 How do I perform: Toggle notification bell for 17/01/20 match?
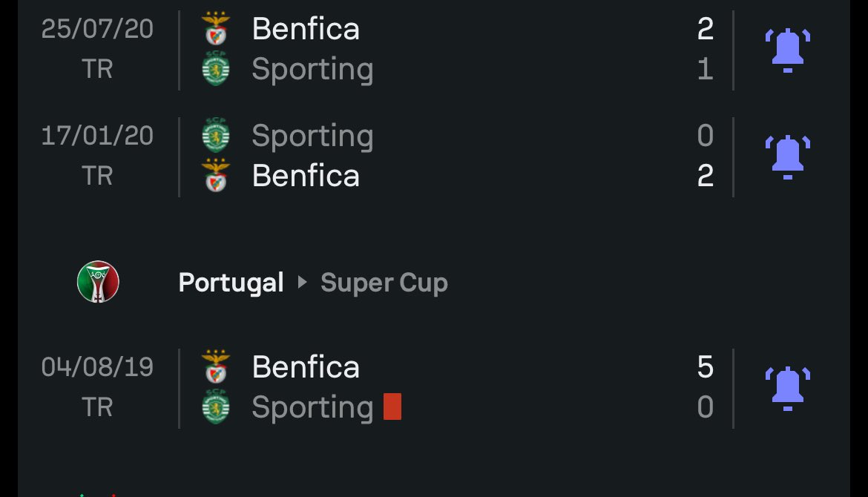[x=788, y=157]
